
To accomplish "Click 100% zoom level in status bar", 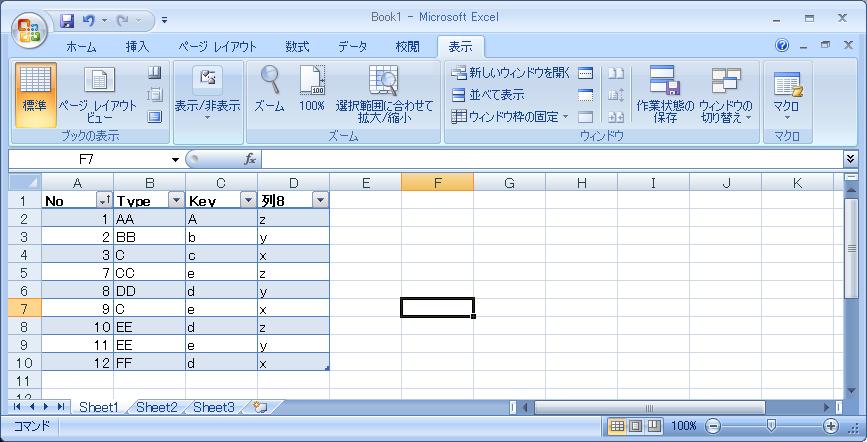I will tap(684, 426).
